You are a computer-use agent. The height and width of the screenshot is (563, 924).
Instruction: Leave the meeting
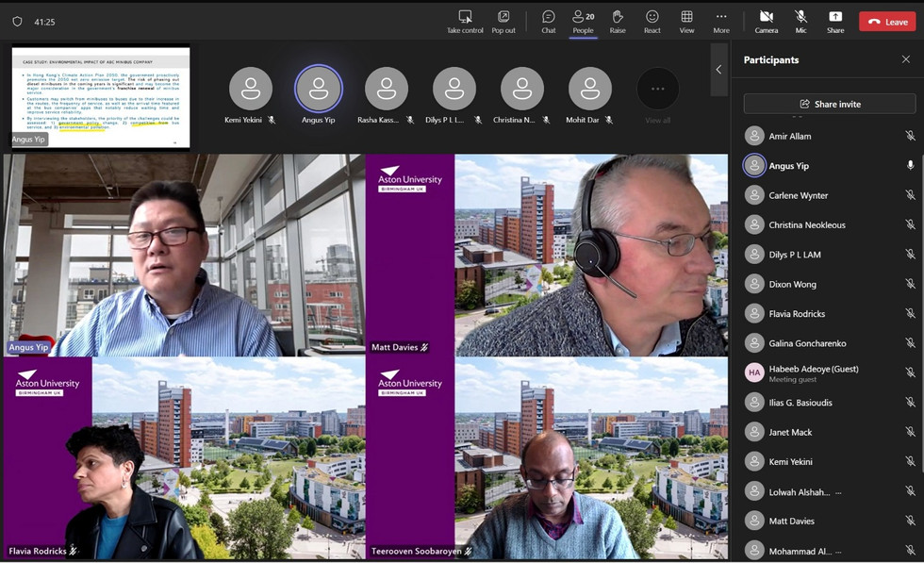[x=887, y=22]
